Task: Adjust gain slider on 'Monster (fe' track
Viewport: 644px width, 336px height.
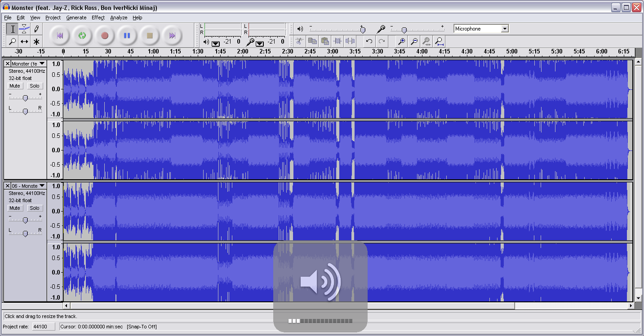Action: coord(25,97)
